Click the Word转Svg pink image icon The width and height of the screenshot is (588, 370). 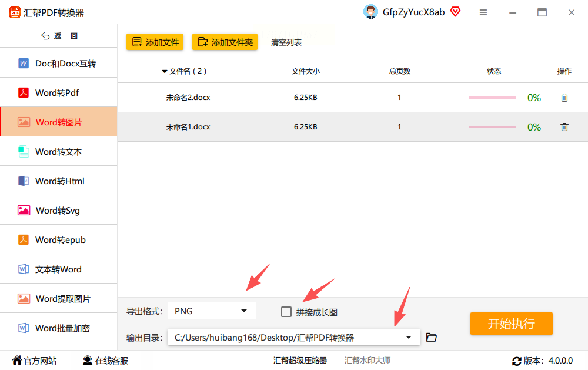(24, 210)
